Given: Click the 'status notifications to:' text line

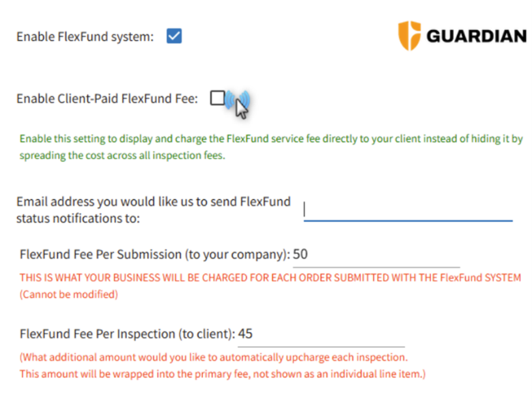Looking at the screenshot, I should tap(78, 218).
